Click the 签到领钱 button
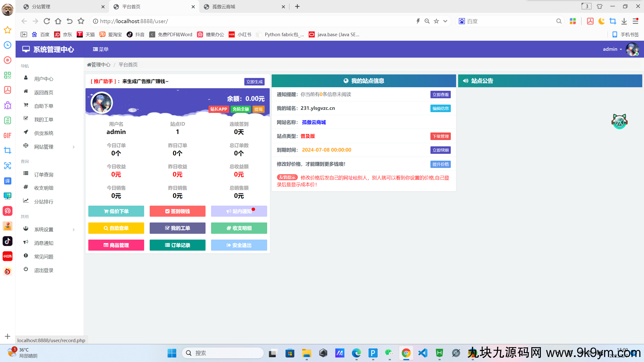 (177, 211)
